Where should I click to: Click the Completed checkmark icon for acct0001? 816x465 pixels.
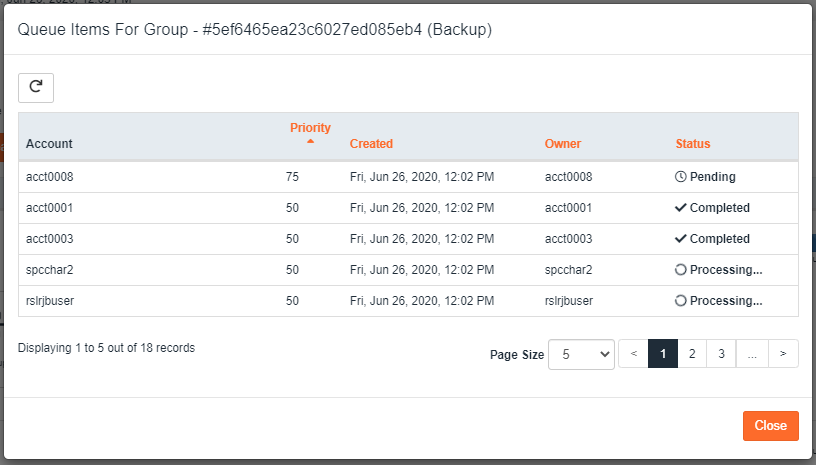(681, 208)
